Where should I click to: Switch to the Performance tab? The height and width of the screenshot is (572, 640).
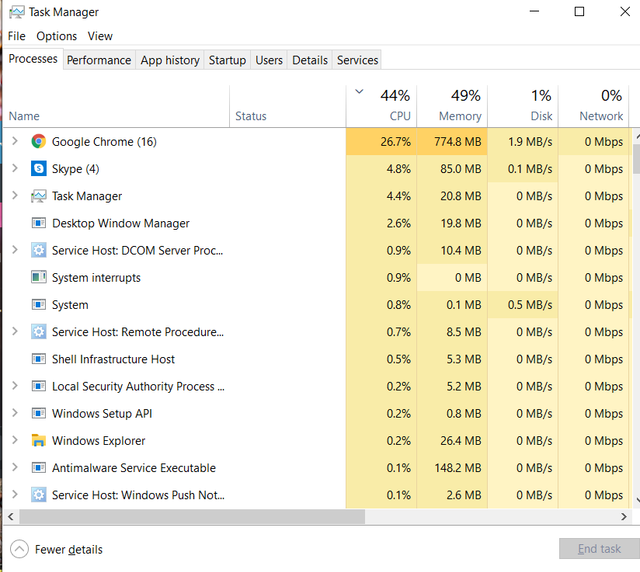[x=99, y=60]
